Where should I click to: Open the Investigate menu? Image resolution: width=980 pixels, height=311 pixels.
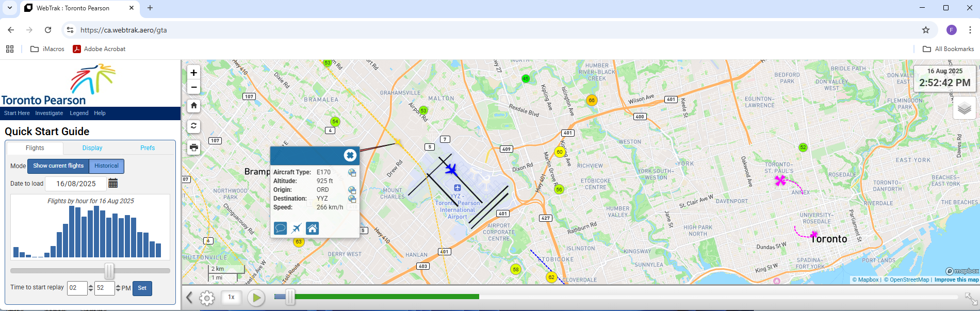(49, 113)
